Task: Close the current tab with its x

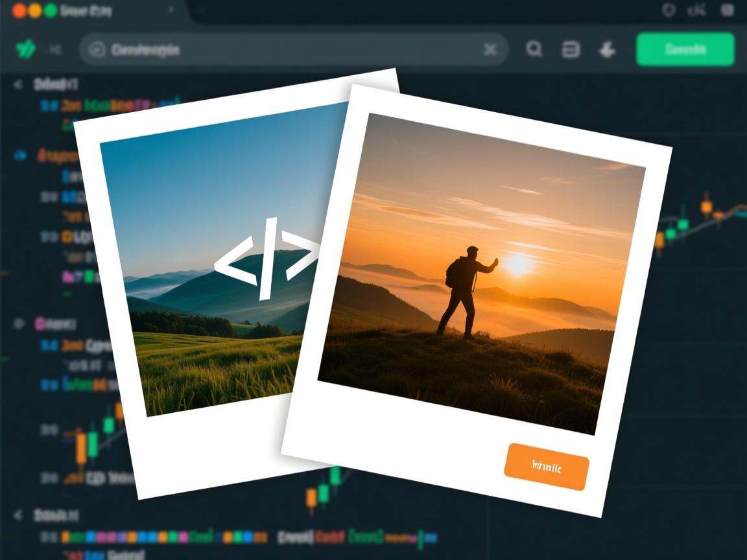Action: pos(171,10)
